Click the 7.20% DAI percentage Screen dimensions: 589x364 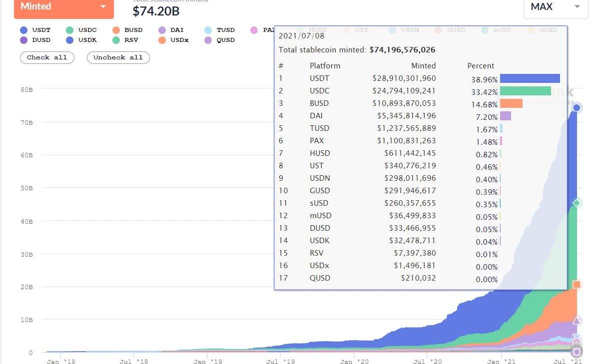pyautogui.click(x=487, y=117)
